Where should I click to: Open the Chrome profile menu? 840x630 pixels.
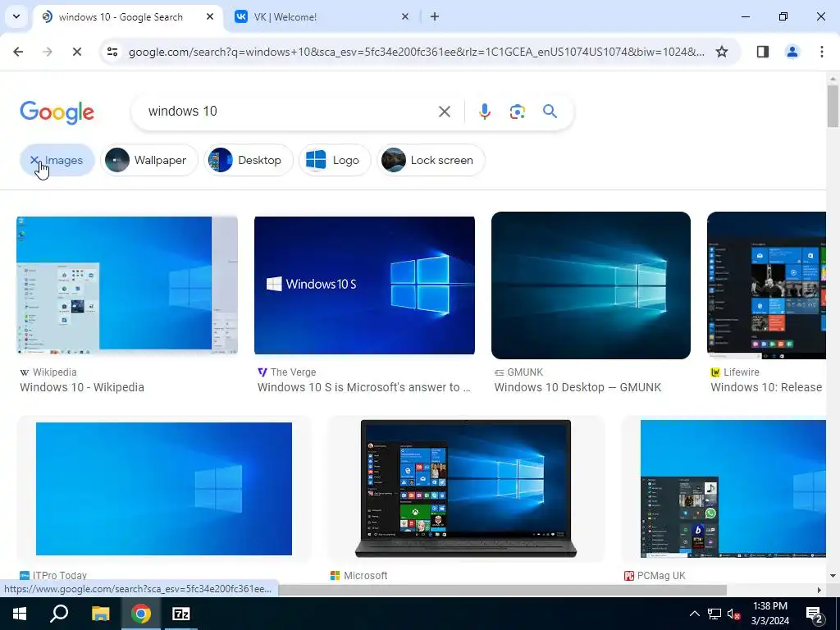point(792,52)
